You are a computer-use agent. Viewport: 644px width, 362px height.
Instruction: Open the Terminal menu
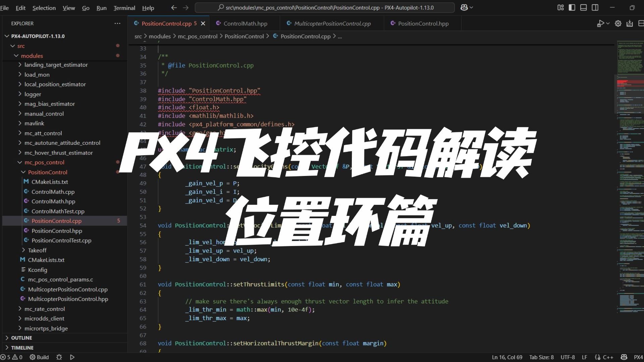(x=124, y=8)
